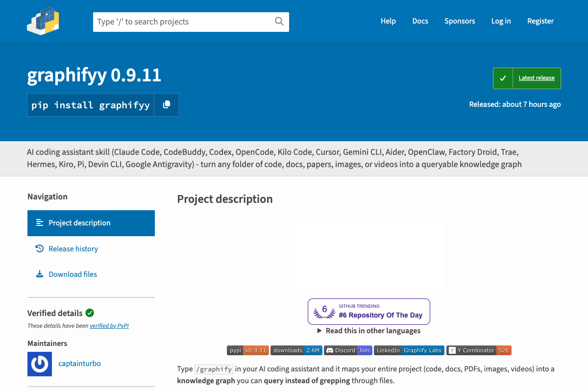
Task: Click the Download files arrow icon
Action: pyautogui.click(x=40, y=274)
